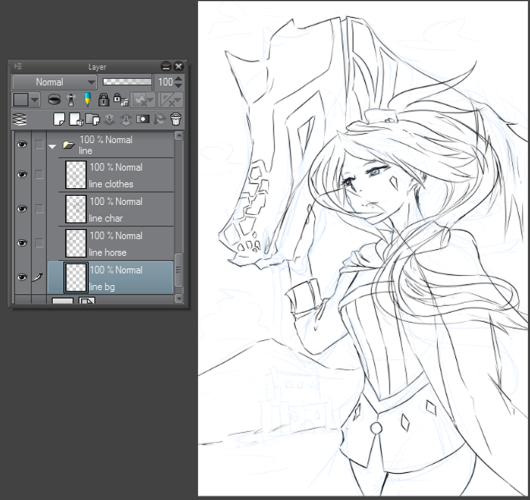Click Apply Mask to Layer icon

point(159,119)
